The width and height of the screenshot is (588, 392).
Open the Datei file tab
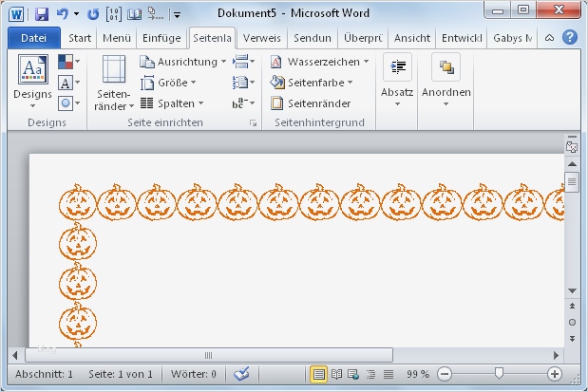click(x=34, y=38)
